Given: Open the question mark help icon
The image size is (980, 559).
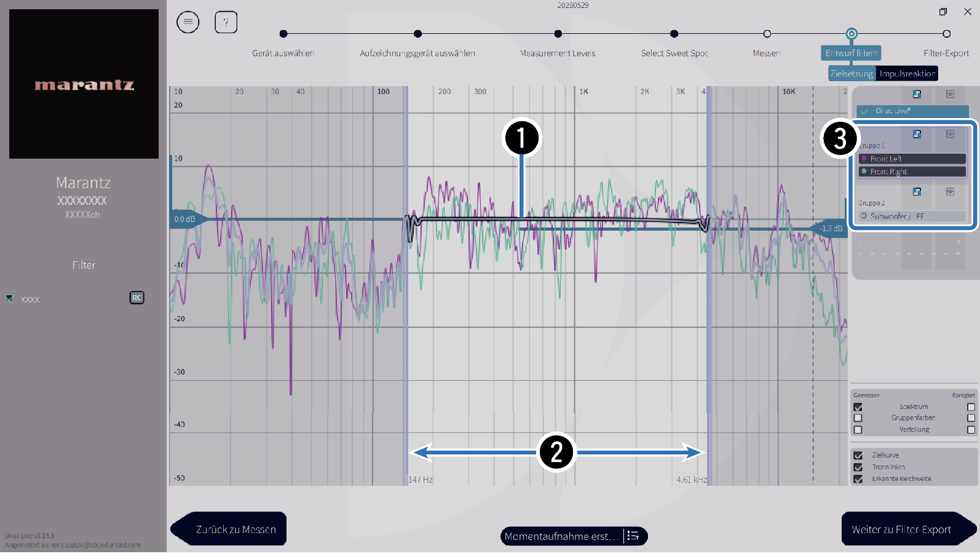Looking at the screenshot, I should (x=226, y=22).
